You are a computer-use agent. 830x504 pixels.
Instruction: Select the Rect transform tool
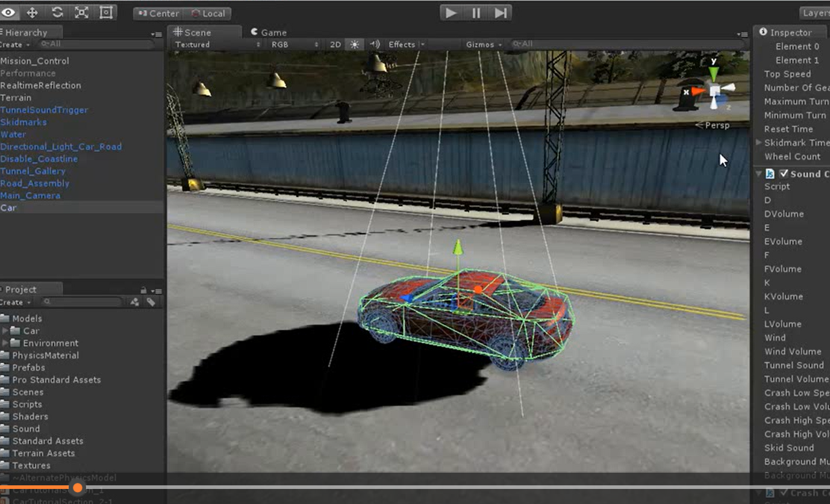point(106,13)
